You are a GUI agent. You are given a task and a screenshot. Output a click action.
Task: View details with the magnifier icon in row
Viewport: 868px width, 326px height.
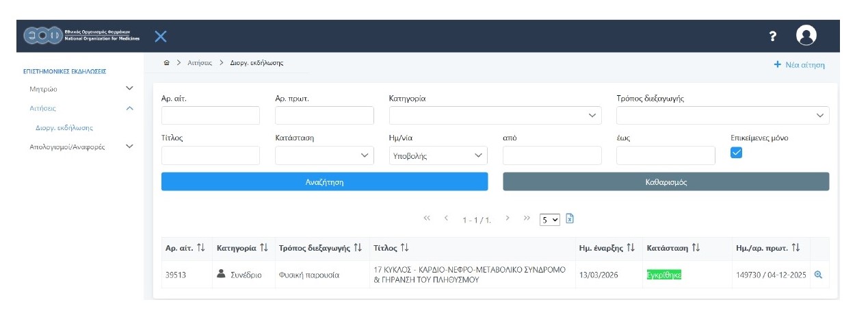(817, 275)
